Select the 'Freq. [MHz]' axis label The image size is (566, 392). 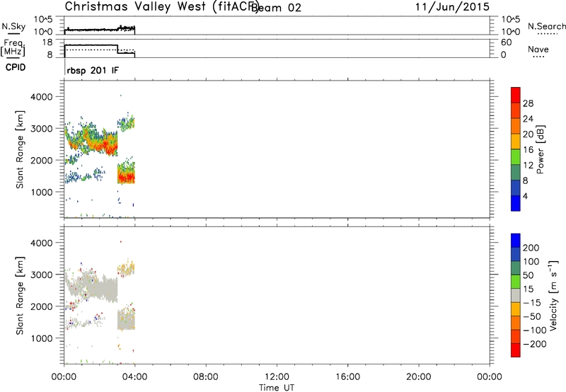tap(13, 48)
